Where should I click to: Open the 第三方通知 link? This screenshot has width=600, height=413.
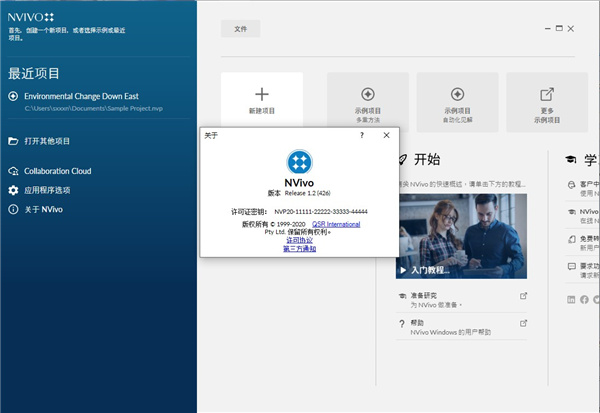(299, 249)
